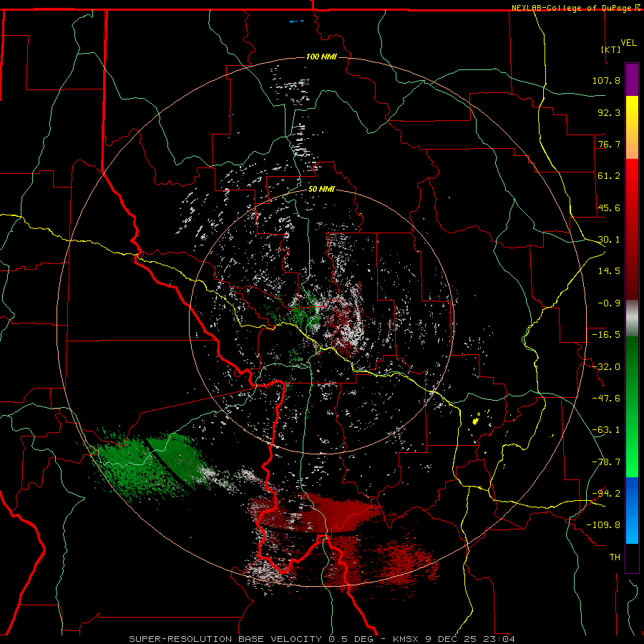
Task: Click the yellow echo blob southeast of radar
Action: [475, 421]
